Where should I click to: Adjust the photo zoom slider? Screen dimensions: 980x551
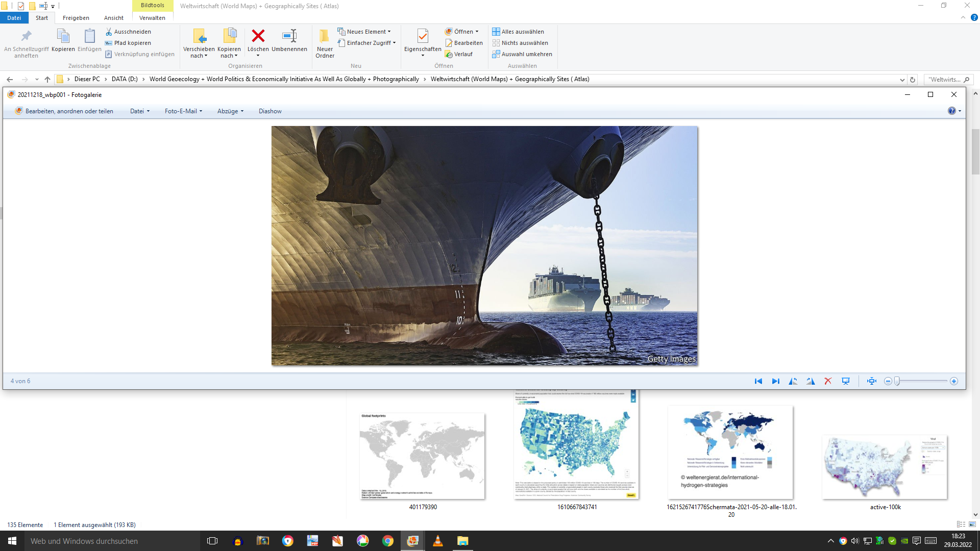pyautogui.click(x=897, y=381)
